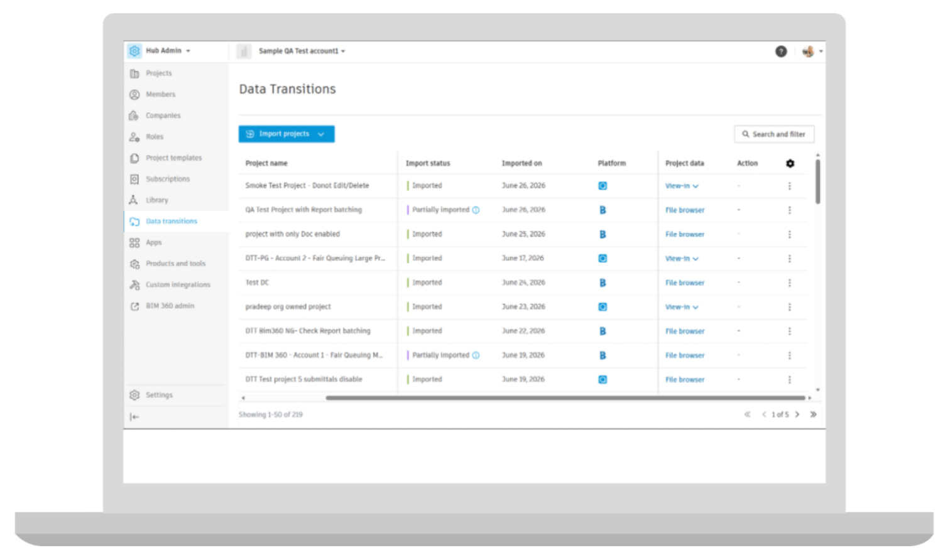Open the Subscriptions sidebar icon

click(x=134, y=179)
